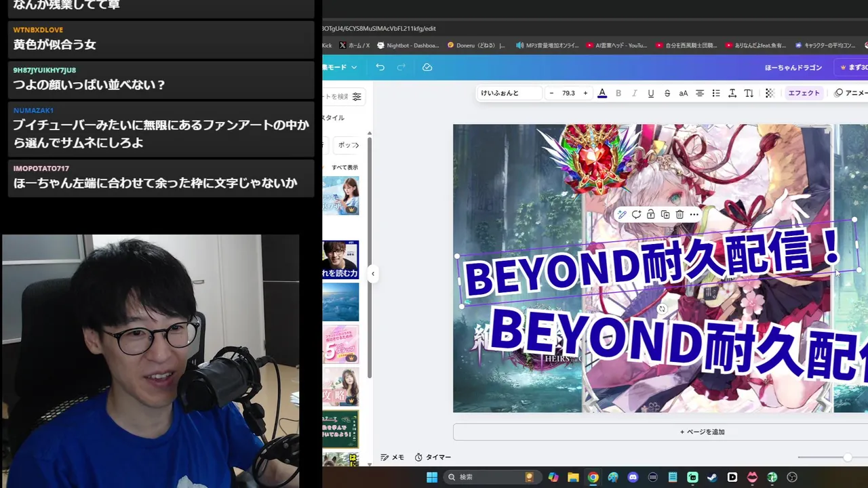This screenshot has width=868, height=488.
Task: Open the filter options beside search box
Action: [357, 97]
